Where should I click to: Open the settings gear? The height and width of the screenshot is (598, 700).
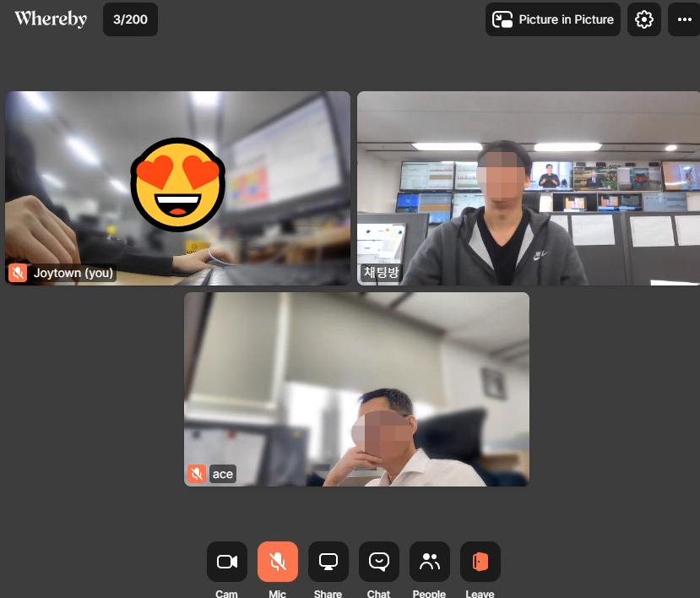tap(644, 19)
